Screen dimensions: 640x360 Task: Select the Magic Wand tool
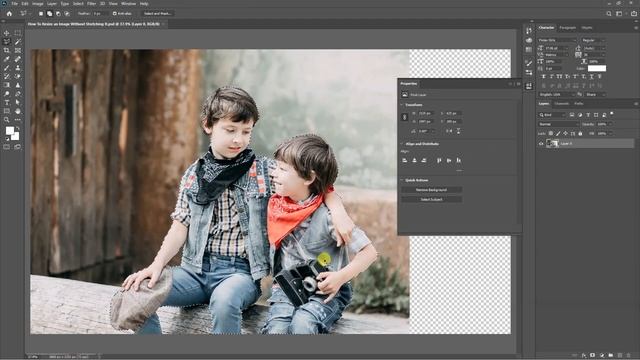tap(18, 42)
